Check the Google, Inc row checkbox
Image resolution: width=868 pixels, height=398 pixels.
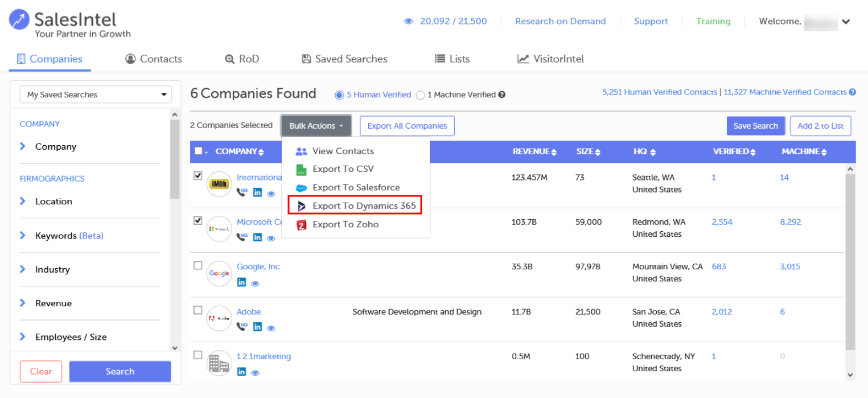[198, 265]
